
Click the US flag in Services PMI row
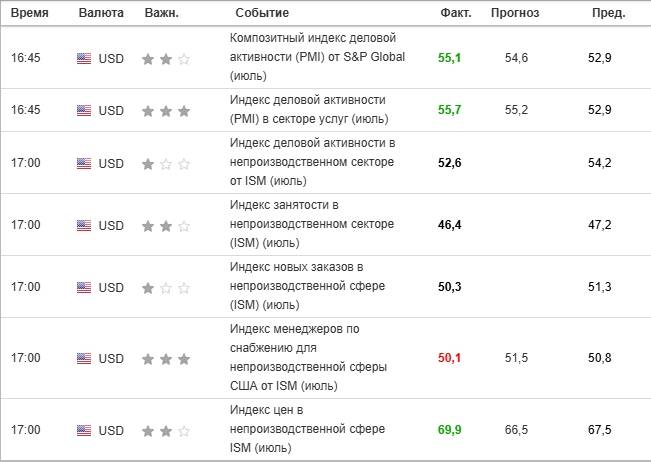click(x=84, y=110)
